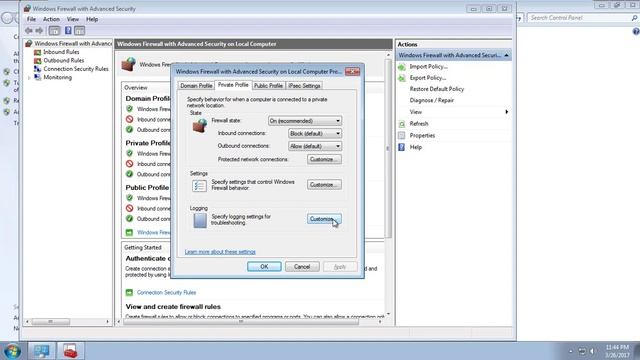Click the Control Panel help icon
The image size is (640, 360).
pyautogui.click(x=636, y=32)
